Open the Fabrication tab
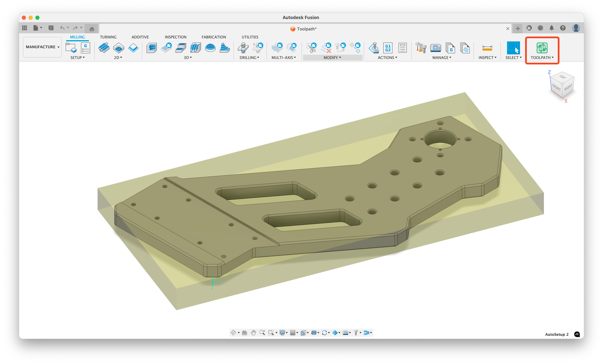The image size is (603, 364). click(x=214, y=37)
